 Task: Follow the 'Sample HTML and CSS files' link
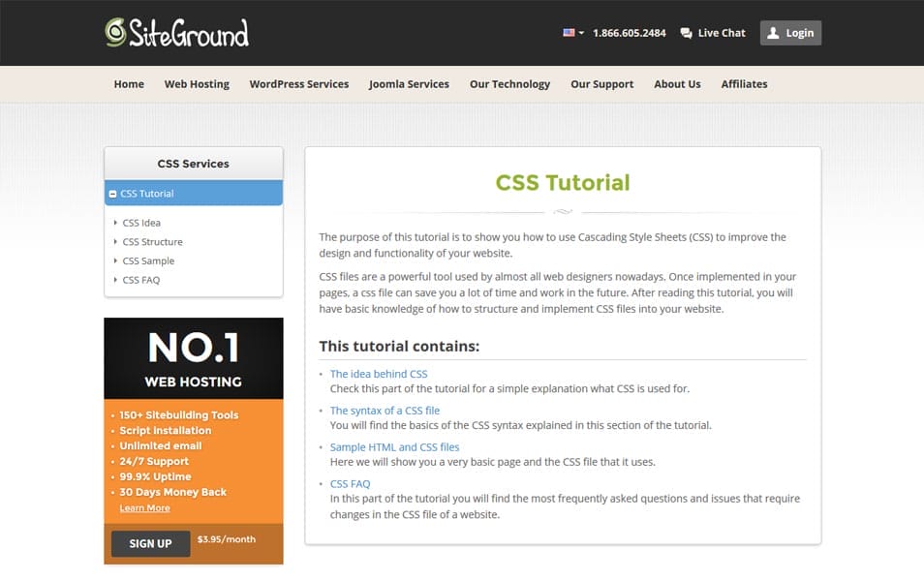click(394, 446)
